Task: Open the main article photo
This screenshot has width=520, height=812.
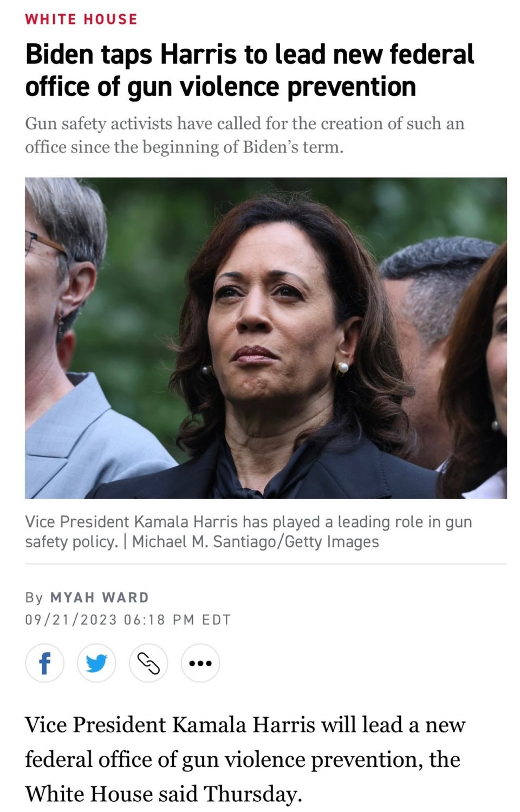Action: (266, 338)
